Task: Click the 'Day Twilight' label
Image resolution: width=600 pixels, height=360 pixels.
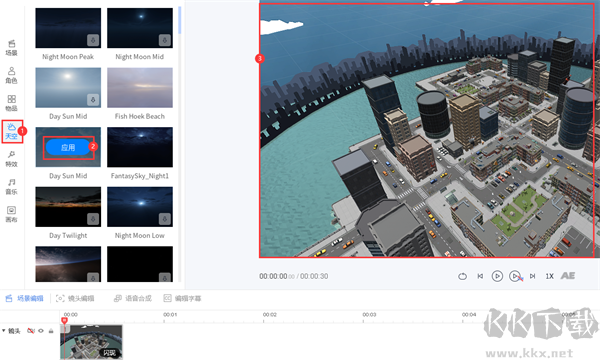Action: [68, 236]
